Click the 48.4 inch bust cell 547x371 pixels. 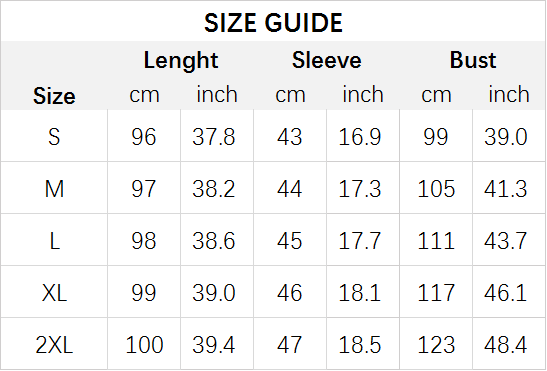tap(505, 345)
